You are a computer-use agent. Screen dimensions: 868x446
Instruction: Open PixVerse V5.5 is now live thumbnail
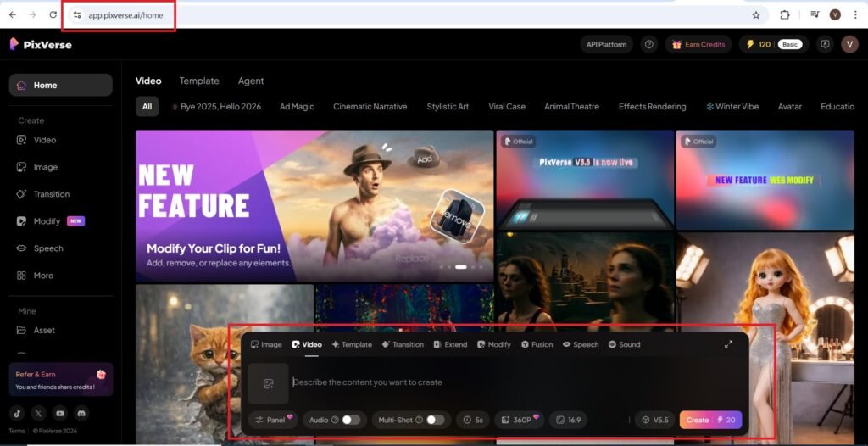point(585,180)
